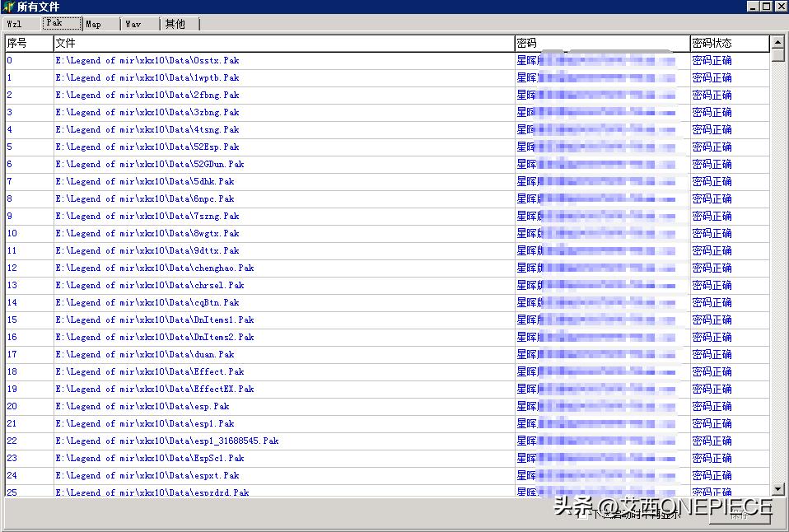Select the 8wgtx.Pak file path
789x532 pixels.
click(147, 233)
